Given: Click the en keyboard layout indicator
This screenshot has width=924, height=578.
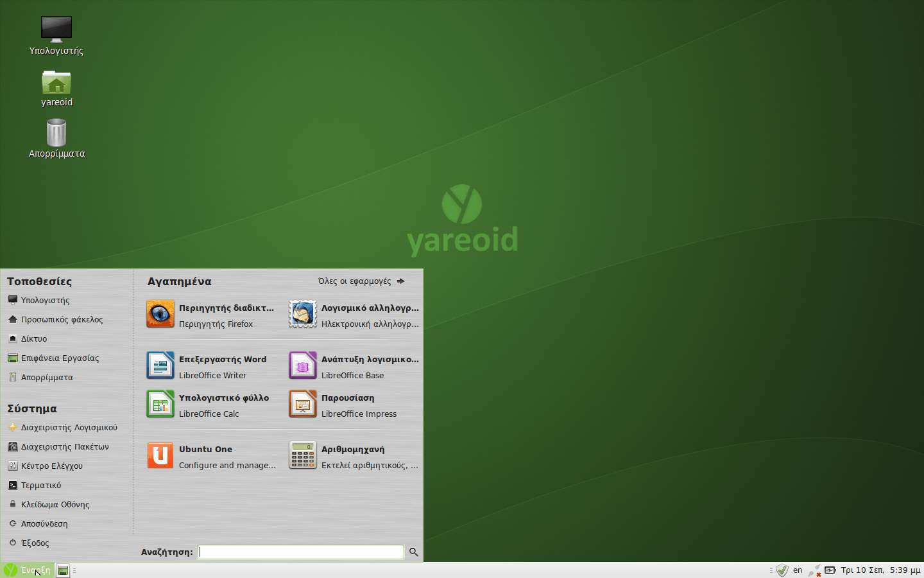Looking at the screenshot, I should [798, 570].
